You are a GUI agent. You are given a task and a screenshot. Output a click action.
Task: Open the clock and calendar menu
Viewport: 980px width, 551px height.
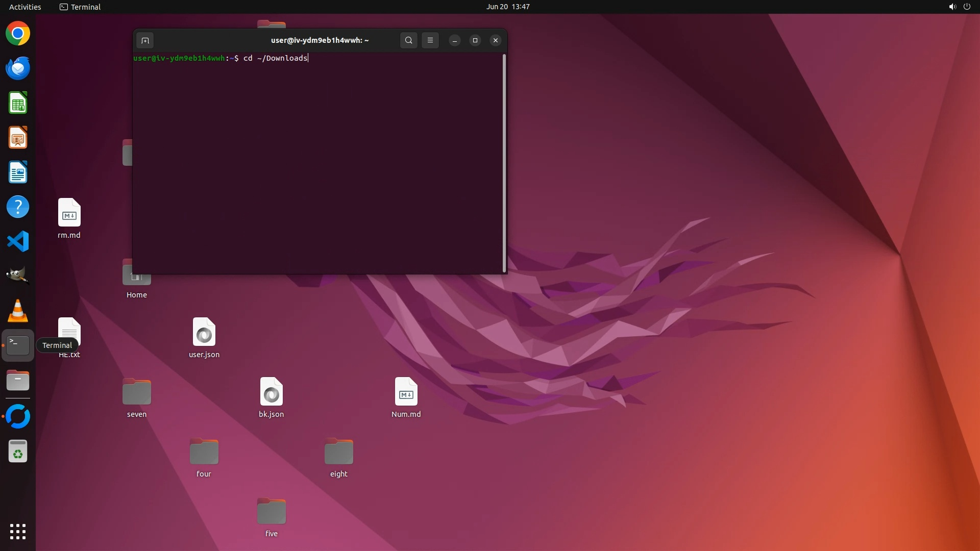(507, 7)
